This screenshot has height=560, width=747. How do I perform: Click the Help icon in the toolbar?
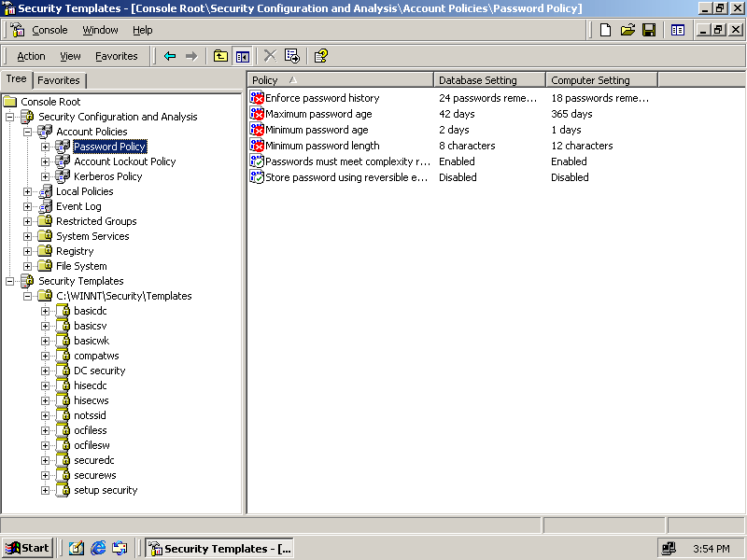(320, 56)
